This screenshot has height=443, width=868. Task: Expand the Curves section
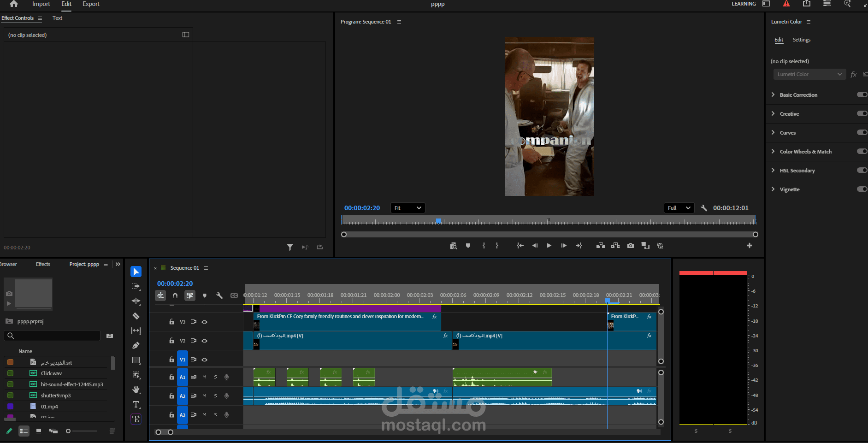(x=773, y=132)
